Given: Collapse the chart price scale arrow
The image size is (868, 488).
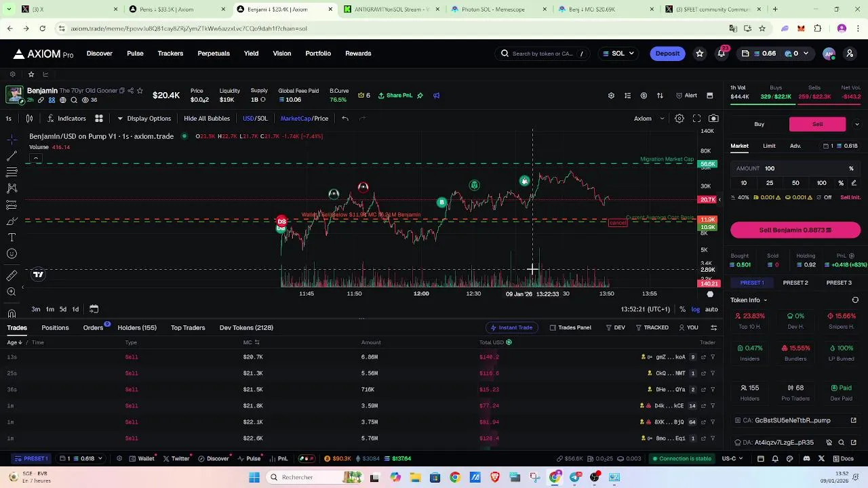Looking at the screenshot, I should pyautogui.click(x=719, y=200).
